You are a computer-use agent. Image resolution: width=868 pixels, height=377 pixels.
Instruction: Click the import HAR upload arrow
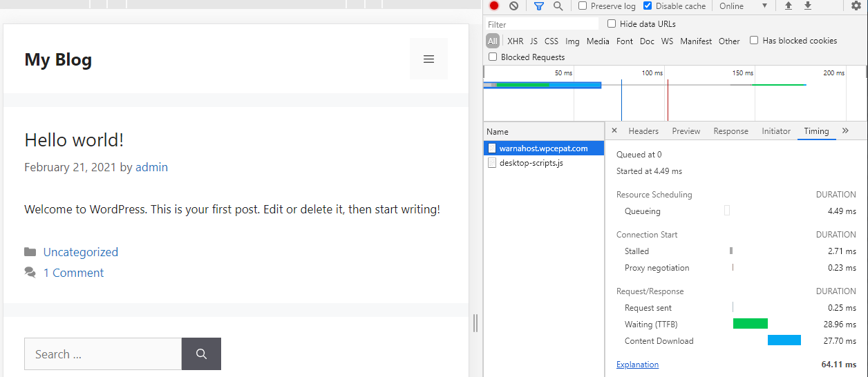click(789, 6)
